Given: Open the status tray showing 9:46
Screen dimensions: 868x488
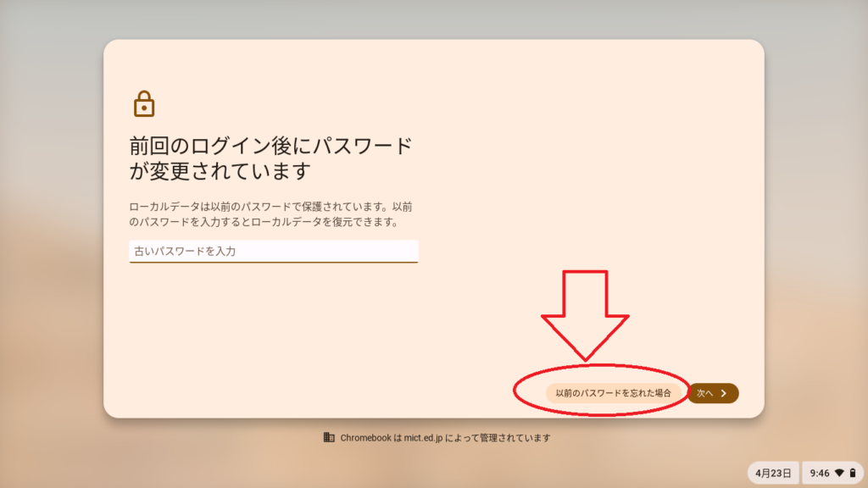Looking at the screenshot, I should [832, 473].
